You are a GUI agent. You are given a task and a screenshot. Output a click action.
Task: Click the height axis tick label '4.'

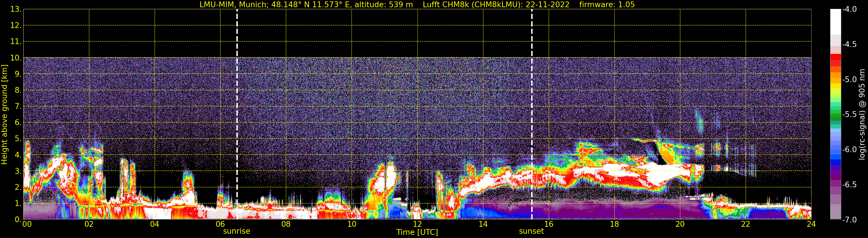tap(18, 155)
